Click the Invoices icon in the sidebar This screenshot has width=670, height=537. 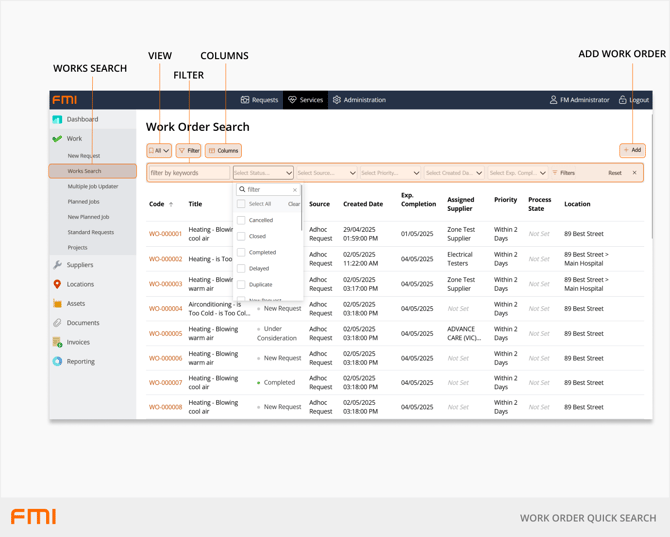pos(57,342)
